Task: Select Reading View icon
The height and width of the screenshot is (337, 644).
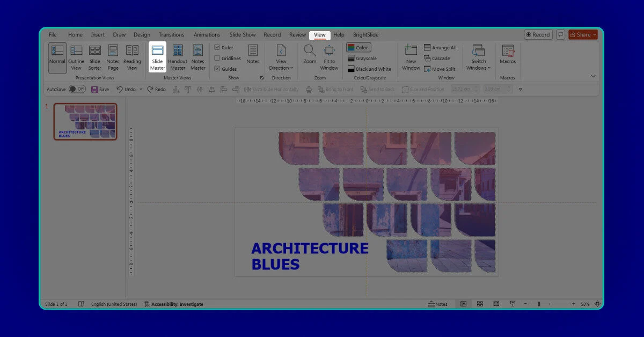Action: click(x=132, y=57)
